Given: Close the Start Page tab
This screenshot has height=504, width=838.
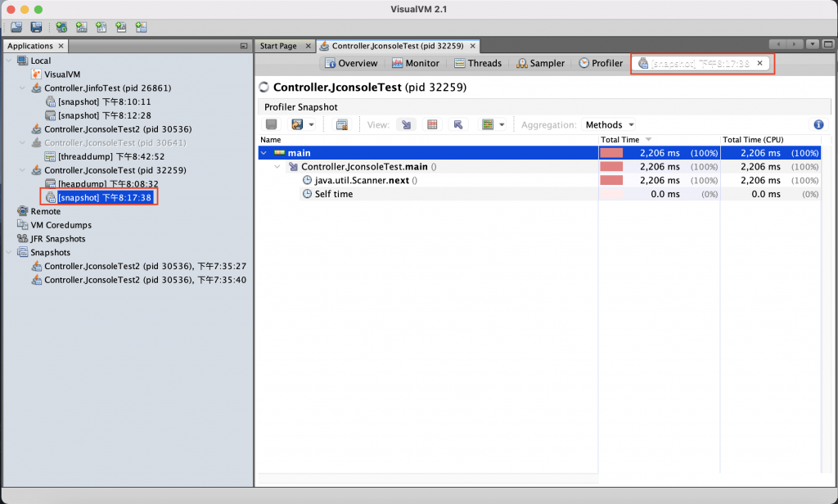Looking at the screenshot, I should pyautogui.click(x=308, y=46).
